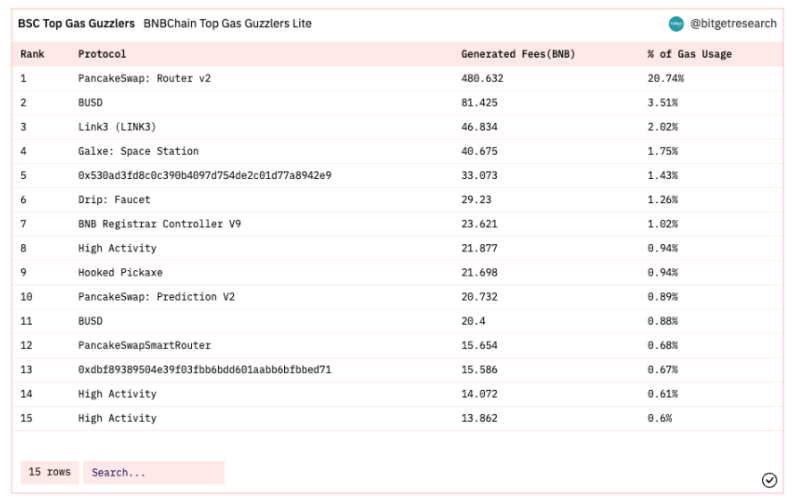Select High Activity in rank 15 row
Viewport: 793px width, 496px height.
click(117, 418)
